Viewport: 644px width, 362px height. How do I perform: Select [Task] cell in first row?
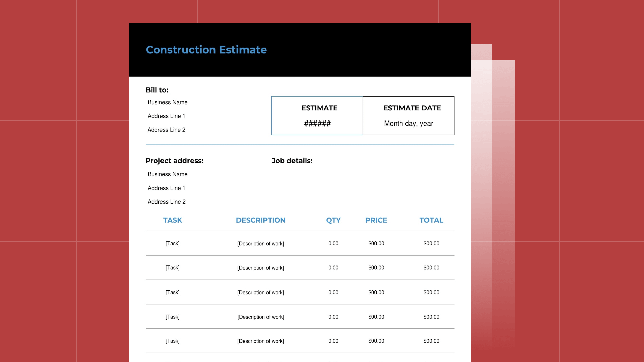pos(173,243)
